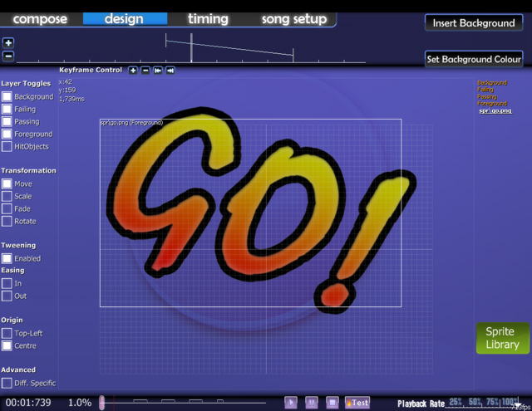Add a keyframe with Keyframe Control plus
This screenshot has width=532, height=411.
(133, 71)
